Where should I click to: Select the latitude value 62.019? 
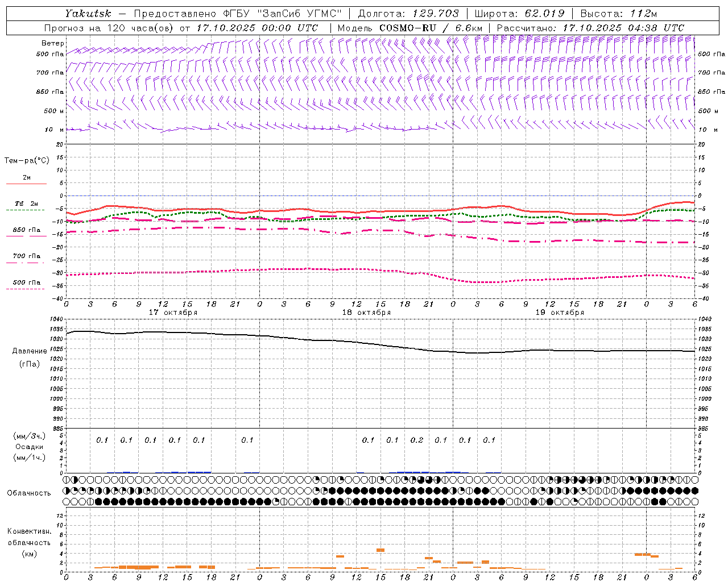point(545,13)
